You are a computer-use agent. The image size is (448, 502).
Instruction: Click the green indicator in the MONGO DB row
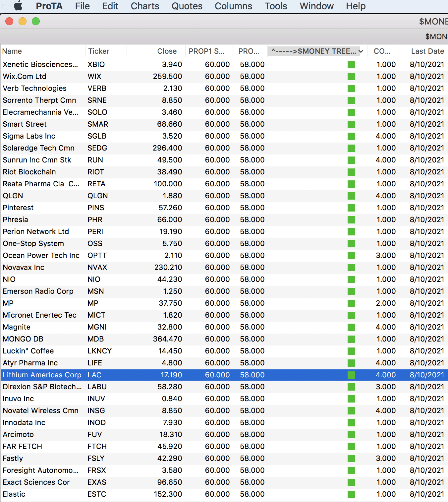351,339
